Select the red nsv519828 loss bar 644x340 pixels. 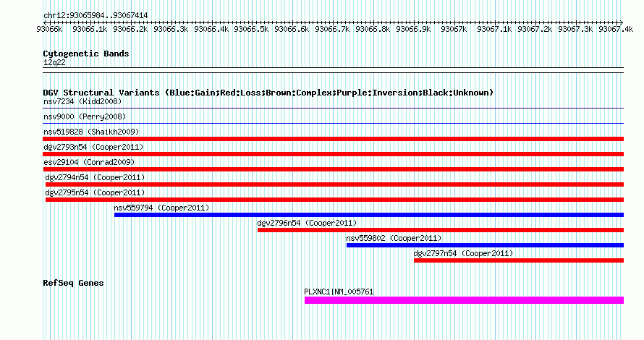coord(333,139)
